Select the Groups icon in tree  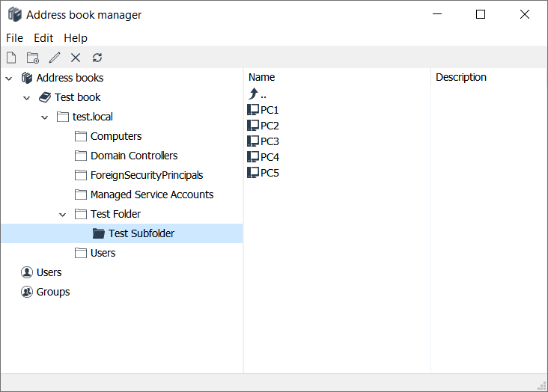click(x=28, y=292)
